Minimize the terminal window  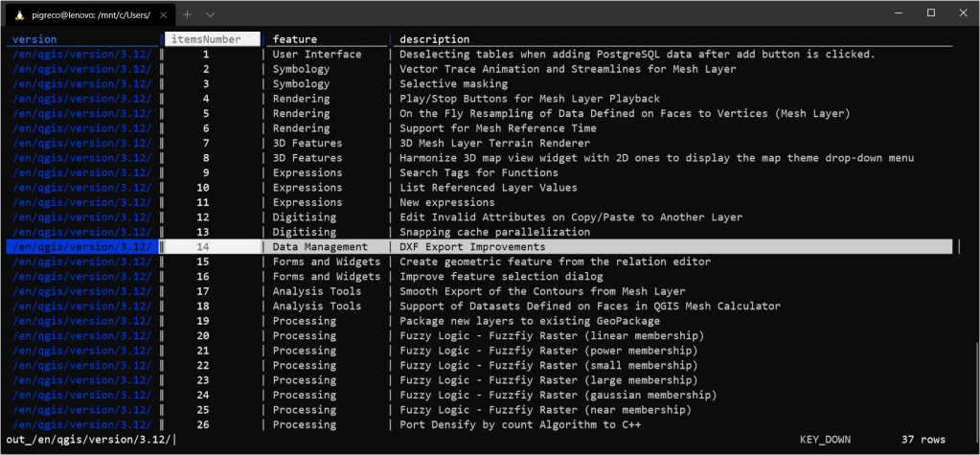point(887,12)
